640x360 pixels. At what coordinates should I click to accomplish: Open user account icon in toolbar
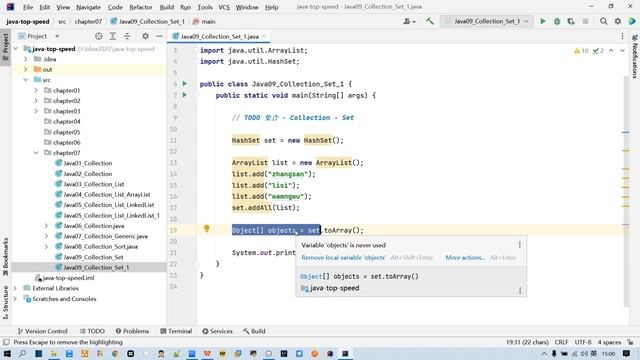pyautogui.click(x=409, y=21)
